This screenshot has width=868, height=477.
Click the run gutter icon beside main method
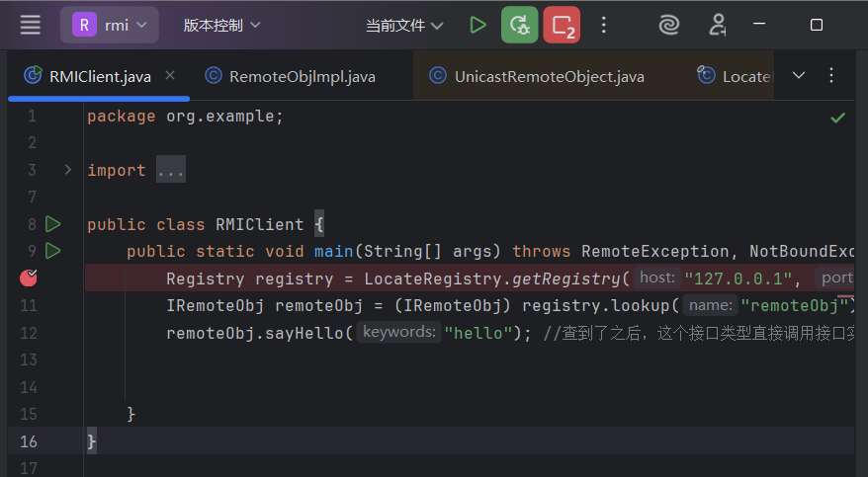tap(53, 251)
